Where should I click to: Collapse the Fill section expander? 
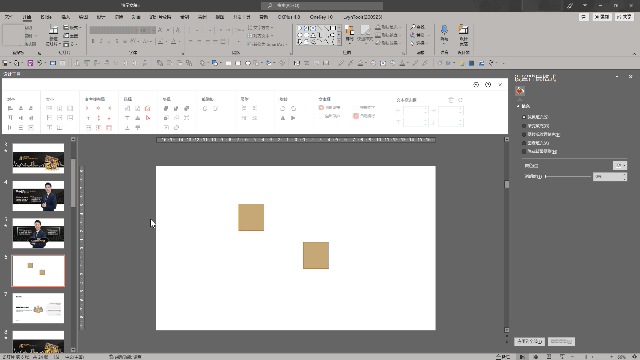click(x=518, y=106)
